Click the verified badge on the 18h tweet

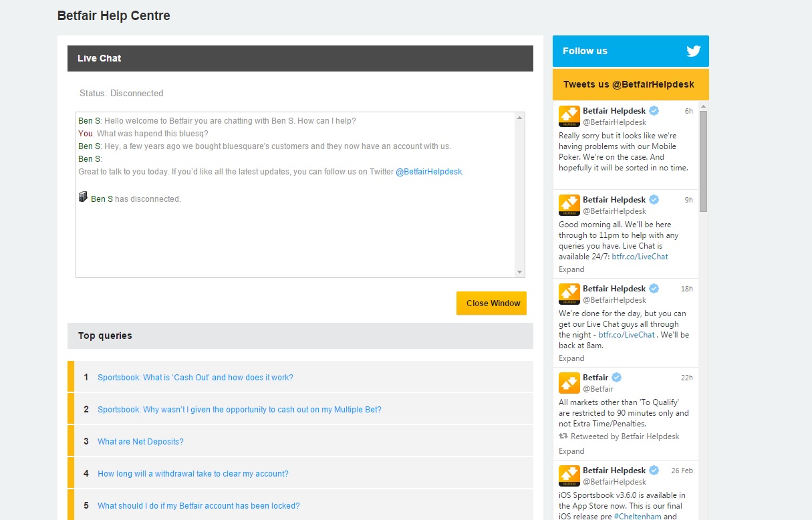pos(654,289)
